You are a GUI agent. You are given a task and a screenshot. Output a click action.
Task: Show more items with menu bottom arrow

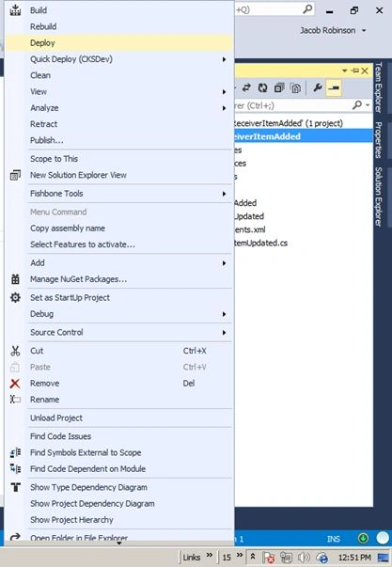pos(118,543)
